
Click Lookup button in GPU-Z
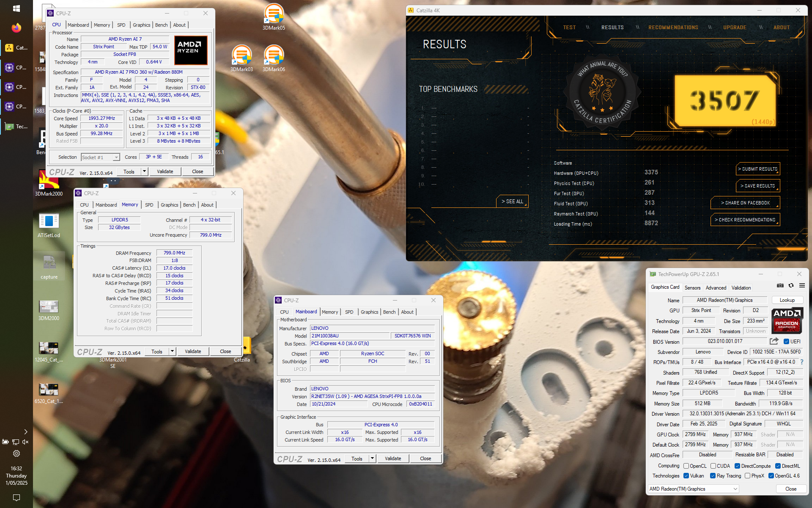(787, 300)
